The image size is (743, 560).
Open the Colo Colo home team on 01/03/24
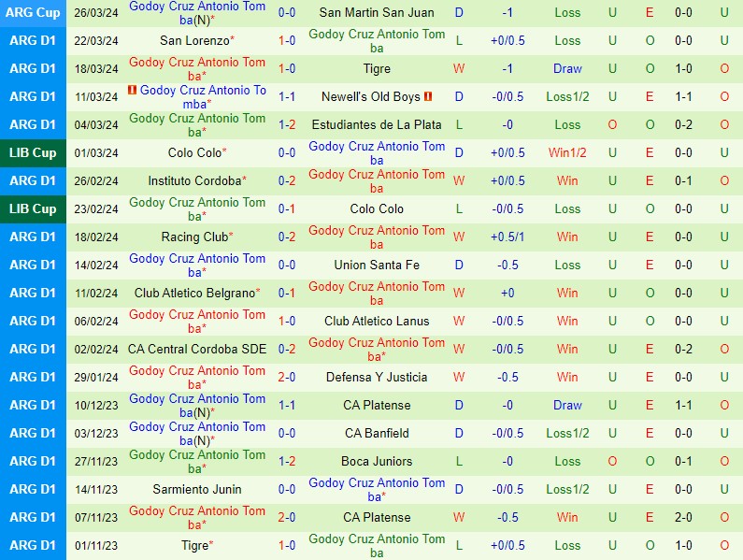click(x=194, y=152)
